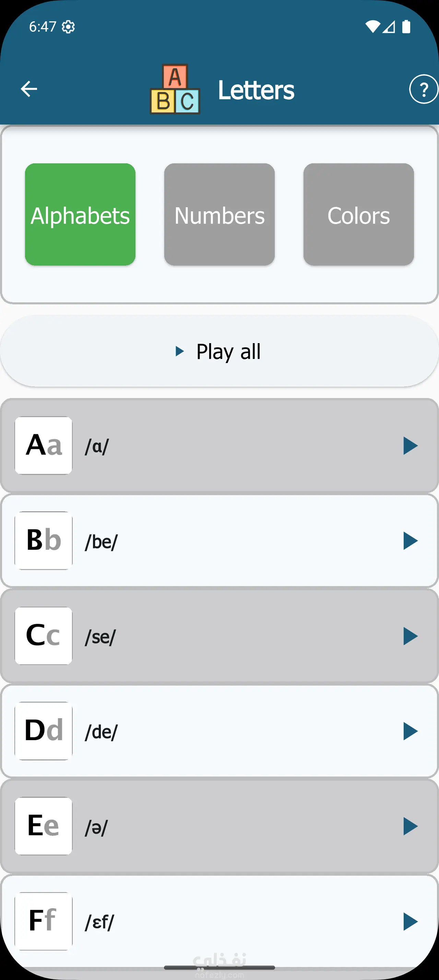Tap the Bb letter tile
The width and height of the screenshot is (439, 980).
[44, 540]
